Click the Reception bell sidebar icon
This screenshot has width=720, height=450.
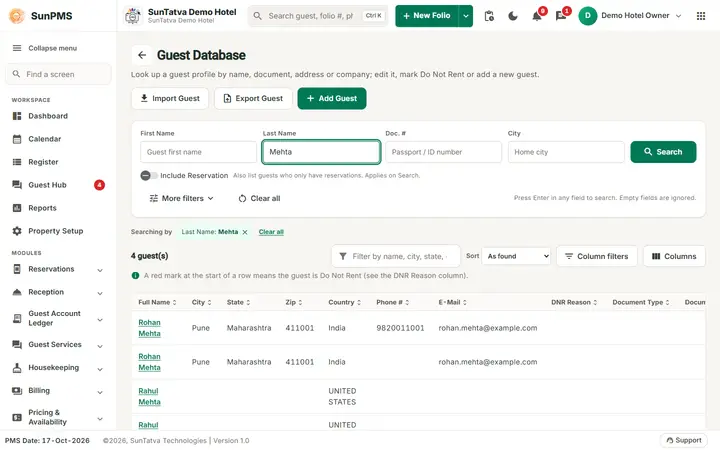pos(17,292)
